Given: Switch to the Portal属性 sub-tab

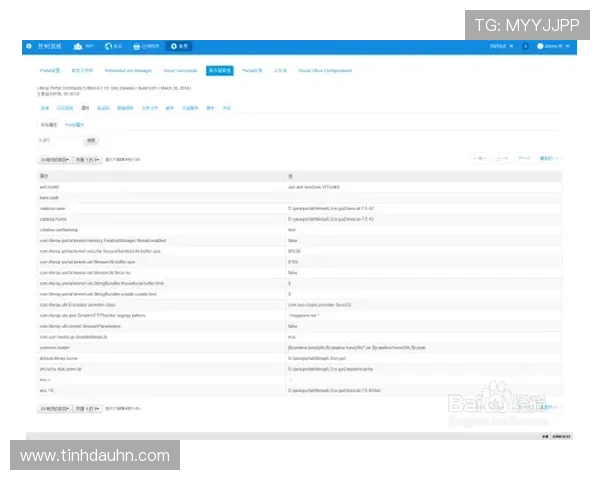Looking at the screenshot, I should pos(75,124).
